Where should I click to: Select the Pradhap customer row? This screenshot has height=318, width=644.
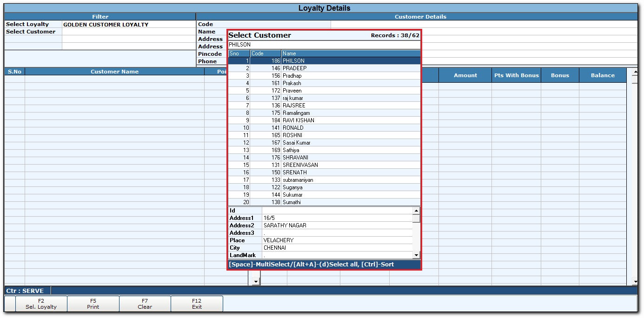[324, 76]
